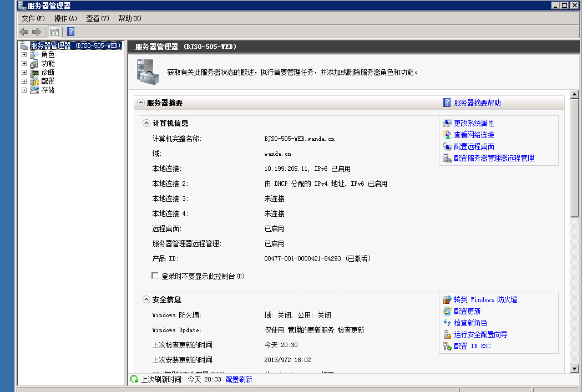The image size is (582, 392).
Task: Open the 服务器摘要帮助 link
Action: (x=477, y=103)
